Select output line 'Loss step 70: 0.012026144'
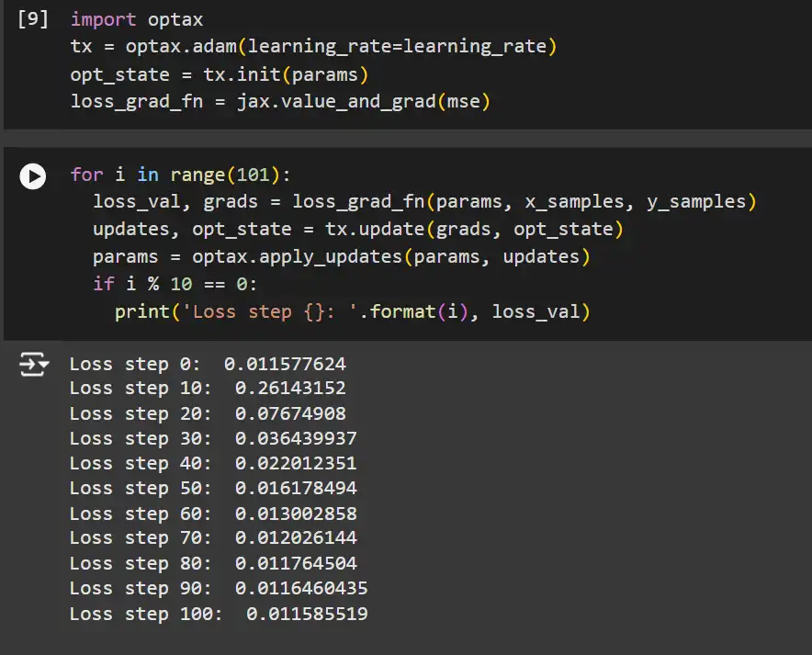Viewport: 812px width, 655px height. click(x=213, y=538)
